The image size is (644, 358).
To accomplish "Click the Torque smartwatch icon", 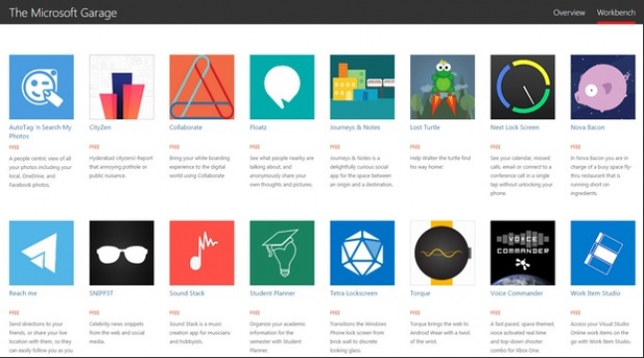I will (x=442, y=253).
